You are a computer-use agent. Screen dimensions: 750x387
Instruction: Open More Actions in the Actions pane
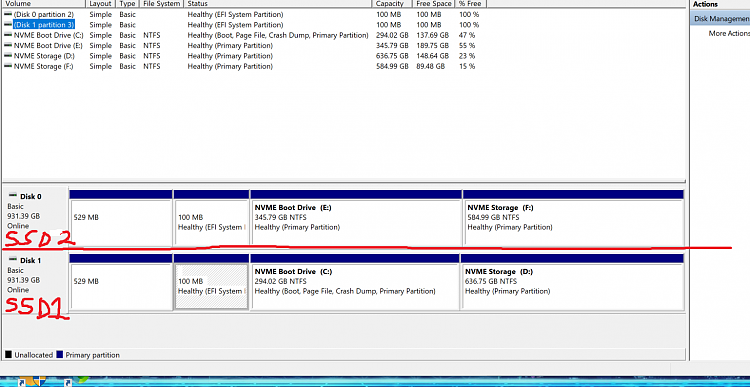729,33
